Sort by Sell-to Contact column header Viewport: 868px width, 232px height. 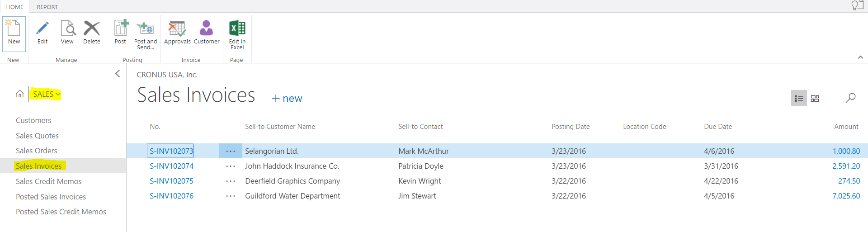(x=420, y=127)
